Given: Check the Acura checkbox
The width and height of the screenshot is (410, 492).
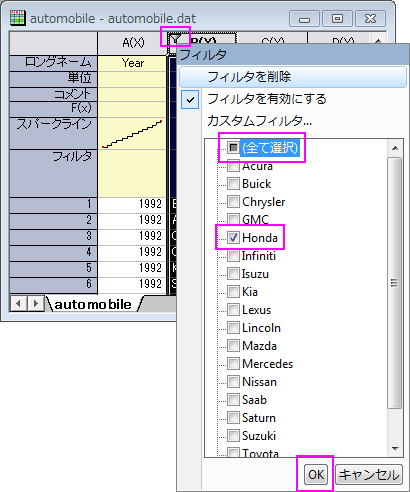Looking at the screenshot, I should [233, 166].
